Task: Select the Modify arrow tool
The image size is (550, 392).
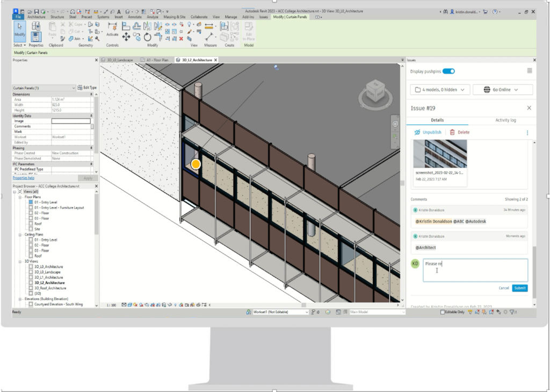Action: click(20, 29)
